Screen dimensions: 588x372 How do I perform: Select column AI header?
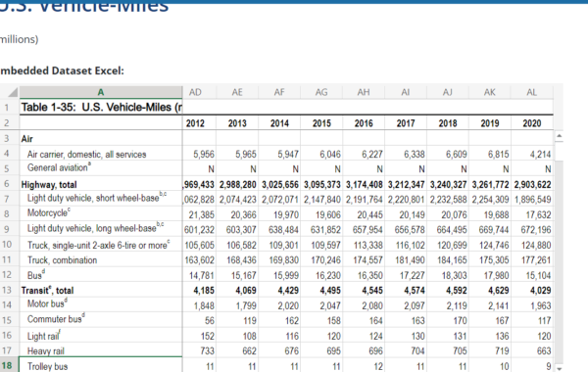coord(406,92)
